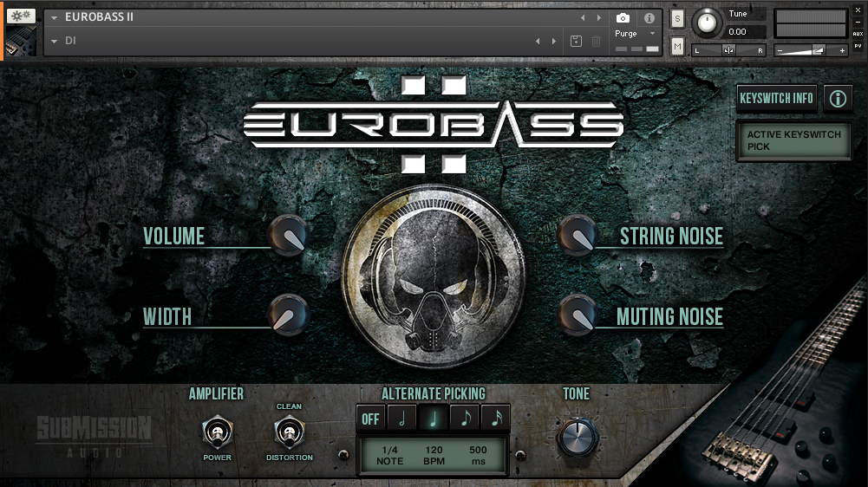Delete snapshot with trash icon
Image resolution: width=868 pixels, height=487 pixels.
(x=597, y=41)
